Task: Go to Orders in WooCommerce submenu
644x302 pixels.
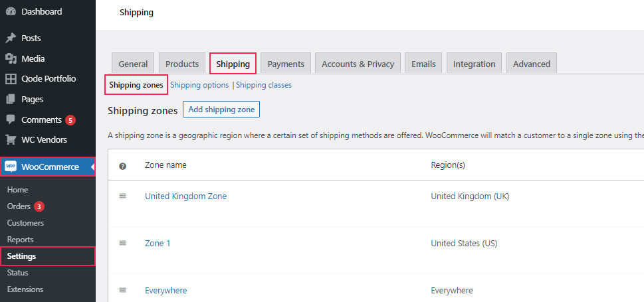Action: 19,206
